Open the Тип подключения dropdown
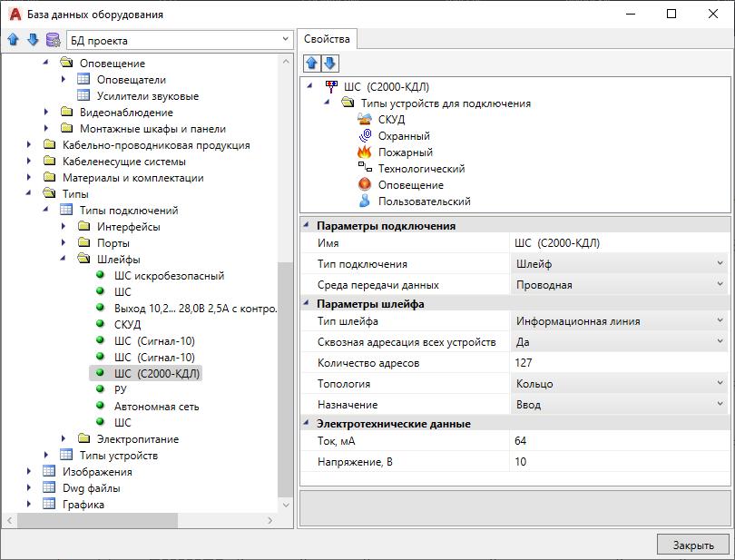Image resolution: width=735 pixels, height=560 pixels. click(x=720, y=264)
